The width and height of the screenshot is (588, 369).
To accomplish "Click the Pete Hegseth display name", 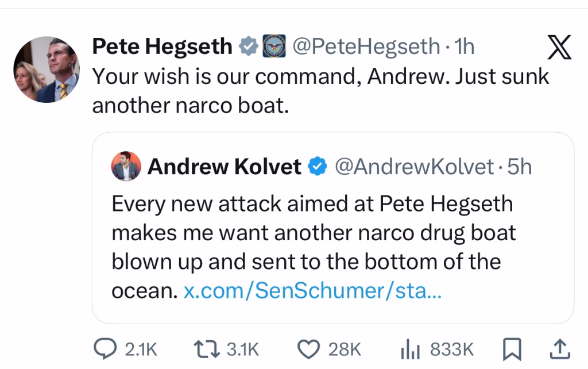I will tap(162, 47).
